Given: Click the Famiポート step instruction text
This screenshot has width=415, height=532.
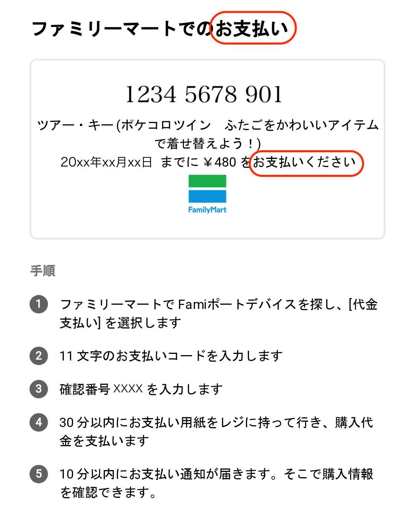Looking at the screenshot, I should point(219,314).
